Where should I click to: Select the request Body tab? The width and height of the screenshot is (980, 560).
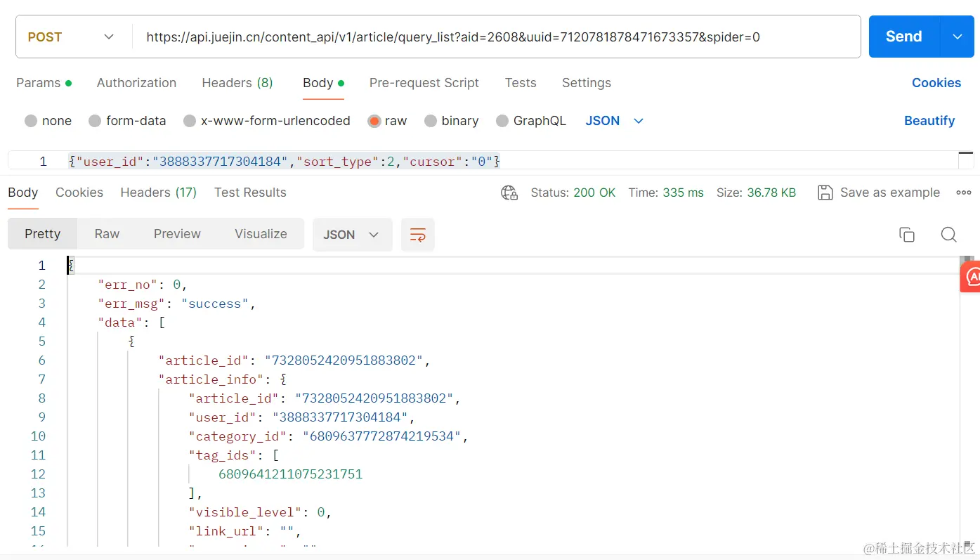point(323,83)
